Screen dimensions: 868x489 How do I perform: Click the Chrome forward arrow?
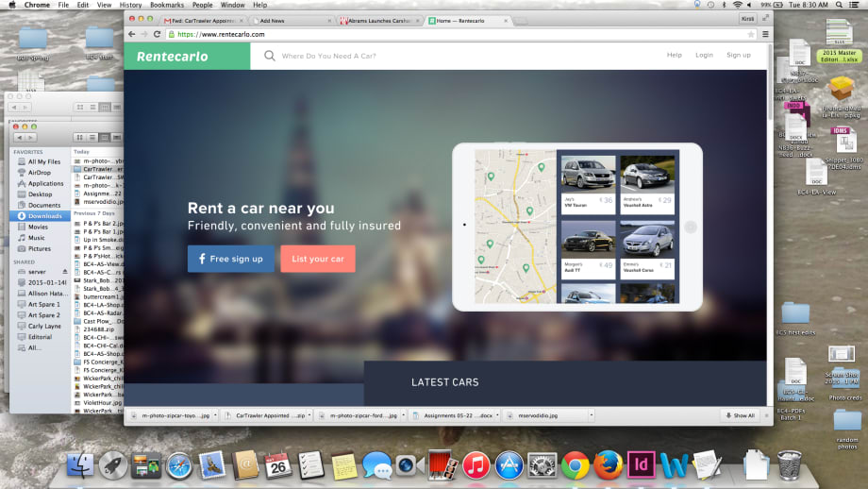click(x=144, y=34)
